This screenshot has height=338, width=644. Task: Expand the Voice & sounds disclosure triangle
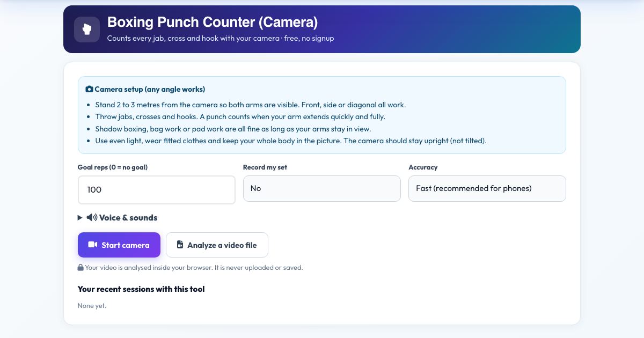[80, 217]
